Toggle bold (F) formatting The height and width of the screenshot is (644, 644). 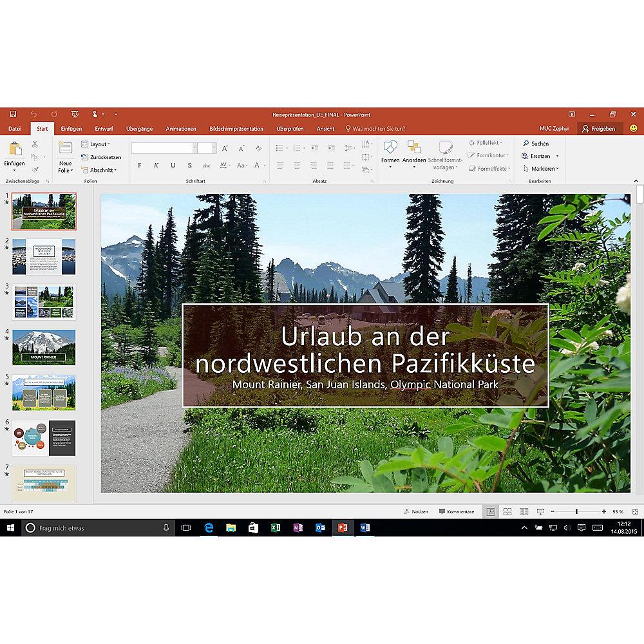[x=140, y=166]
